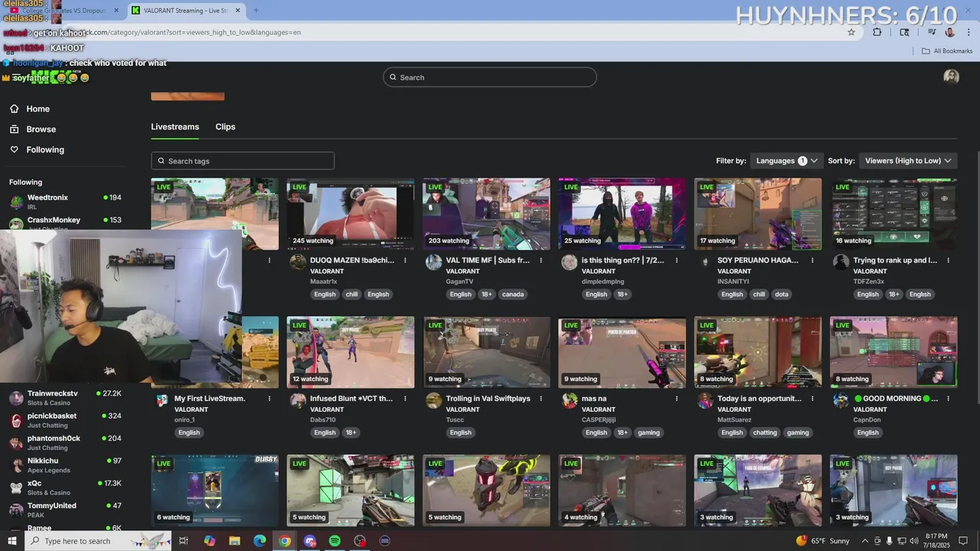Switch to the VALORANT Streaming browser tab
The image size is (980, 551).
186,11
